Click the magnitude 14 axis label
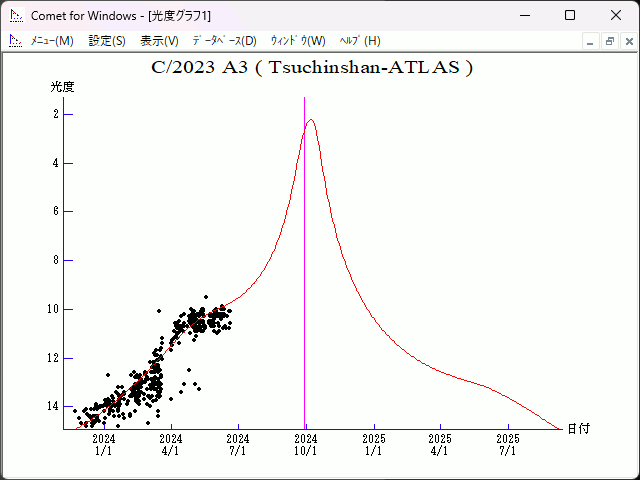Screen dimensions: 640x480 [53, 406]
